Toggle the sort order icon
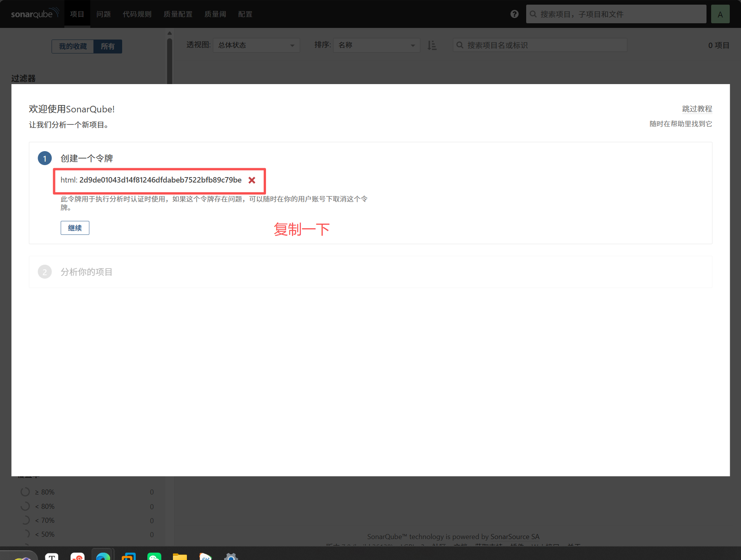 point(432,45)
